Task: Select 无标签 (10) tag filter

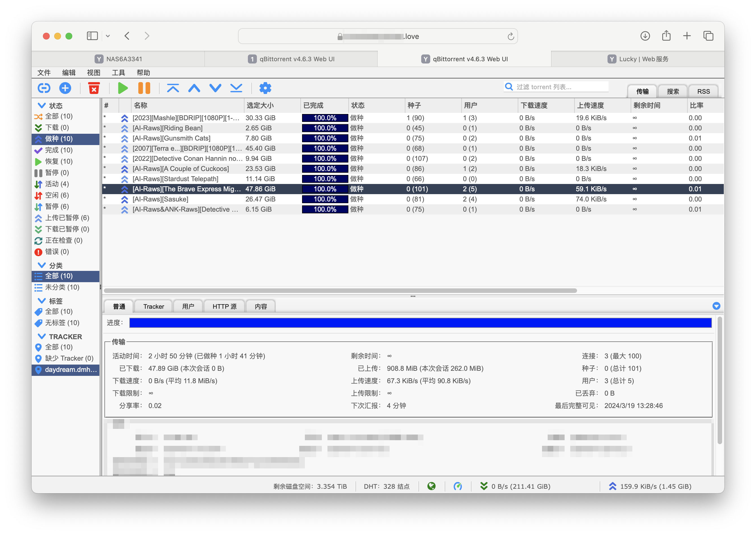Action: click(x=65, y=323)
